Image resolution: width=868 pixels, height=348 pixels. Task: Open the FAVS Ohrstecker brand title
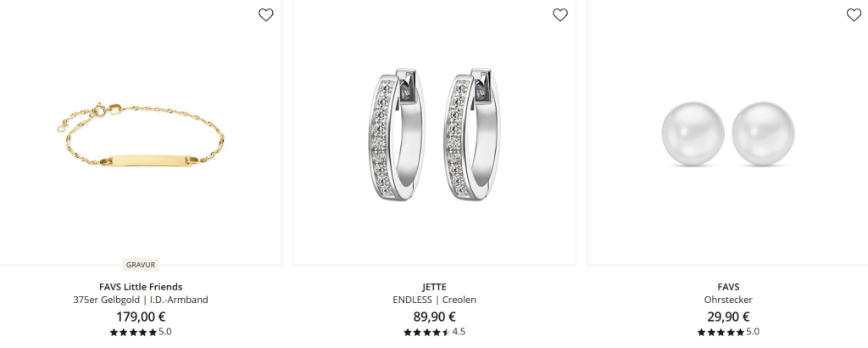click(728, 287)
